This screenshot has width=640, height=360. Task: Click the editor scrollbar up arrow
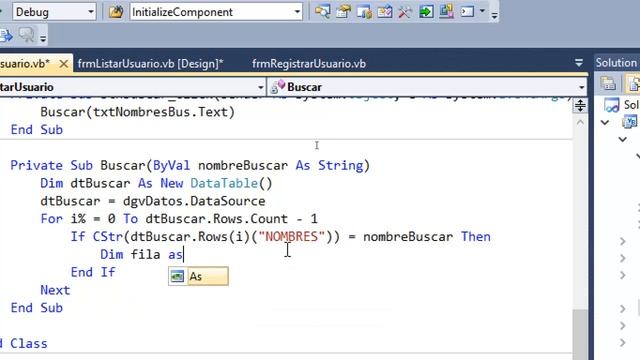[580, 122]
